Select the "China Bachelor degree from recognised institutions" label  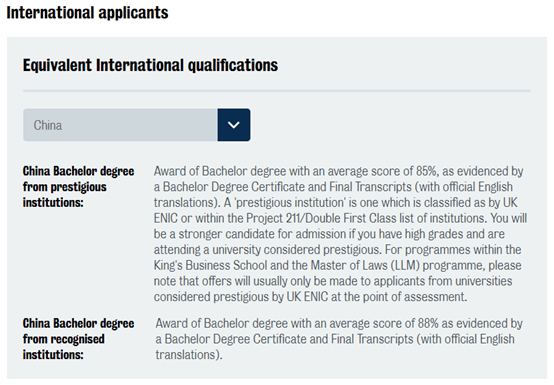(78, 339)
